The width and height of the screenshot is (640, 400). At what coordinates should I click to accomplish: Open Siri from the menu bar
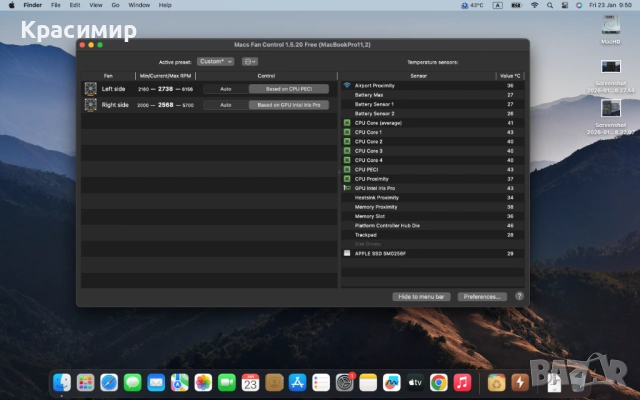pos(579,5)
